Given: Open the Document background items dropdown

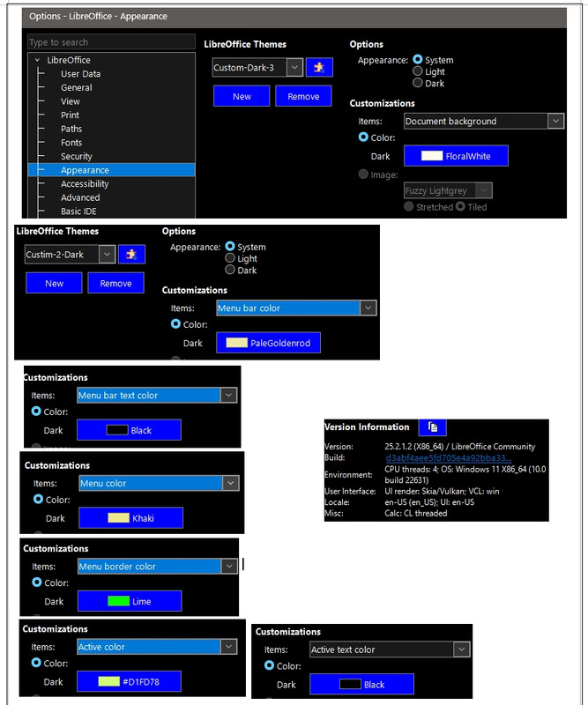Looking at the screenshot, I should [556, 121].
